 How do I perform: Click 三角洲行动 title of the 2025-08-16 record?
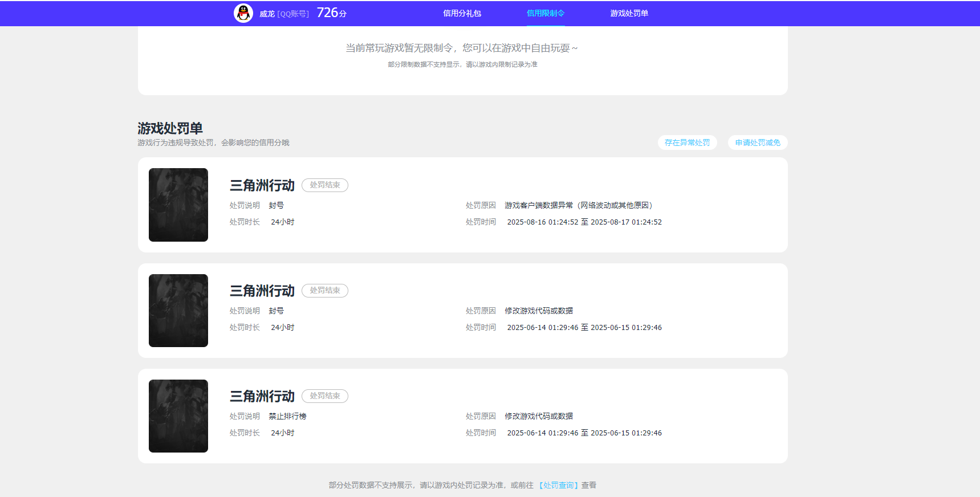coord(262,185)
